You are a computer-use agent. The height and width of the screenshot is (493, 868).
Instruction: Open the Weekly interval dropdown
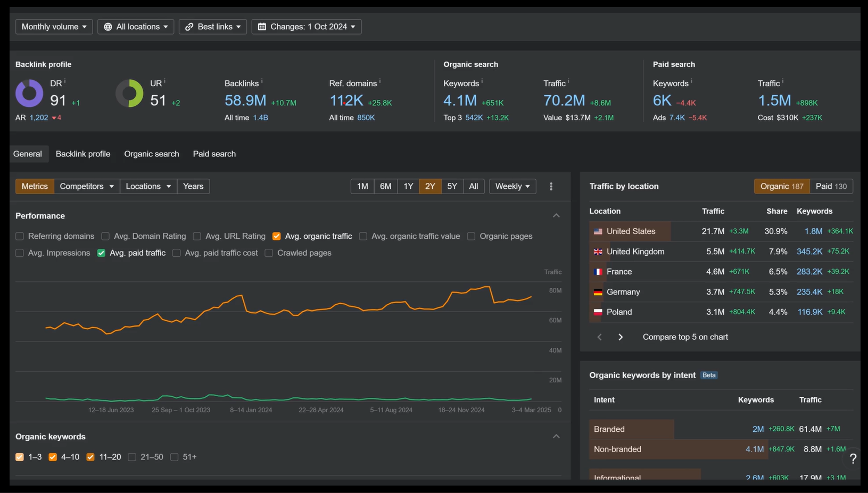(x=512, y=186)
